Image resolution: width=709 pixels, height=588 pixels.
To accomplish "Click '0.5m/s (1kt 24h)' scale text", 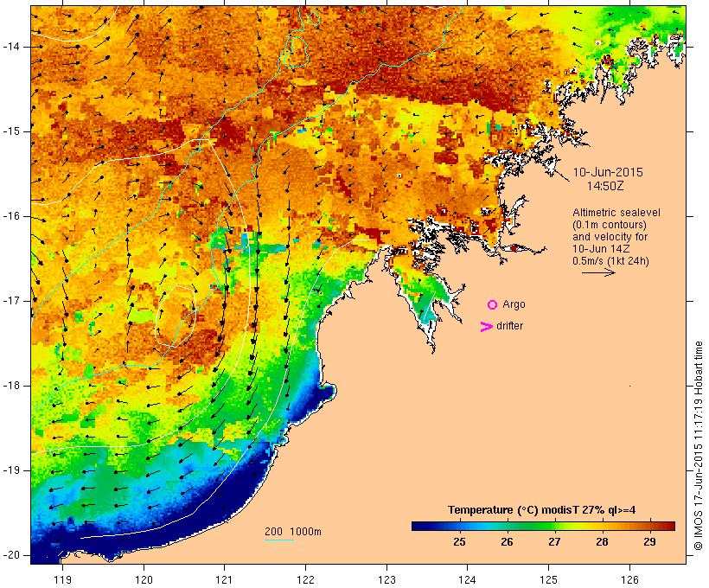I will pos(610,261).
